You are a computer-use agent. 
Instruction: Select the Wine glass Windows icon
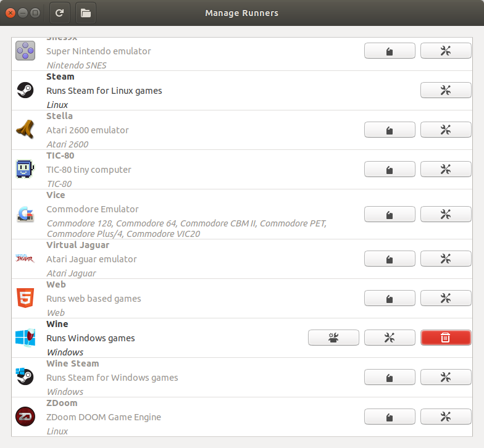click(x=25, y=338)
